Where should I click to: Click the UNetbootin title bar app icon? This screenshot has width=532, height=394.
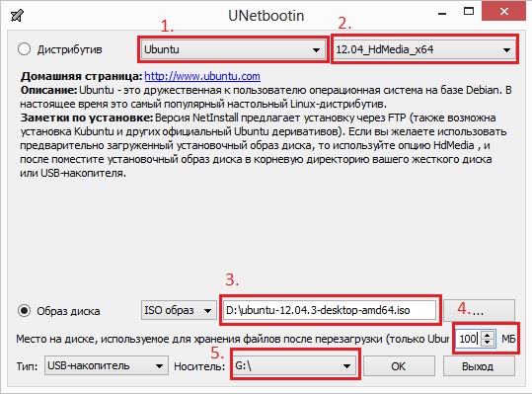18,15
